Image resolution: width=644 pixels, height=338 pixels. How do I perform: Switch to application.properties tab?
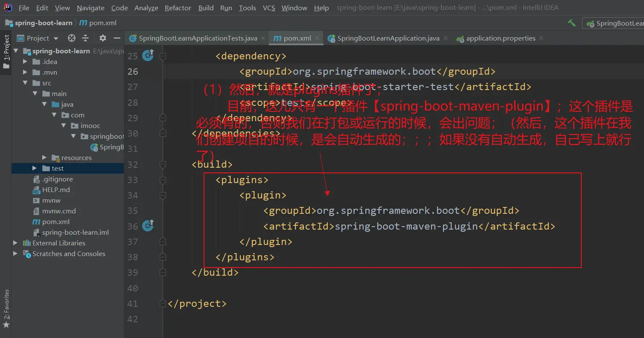pos(500,38)
